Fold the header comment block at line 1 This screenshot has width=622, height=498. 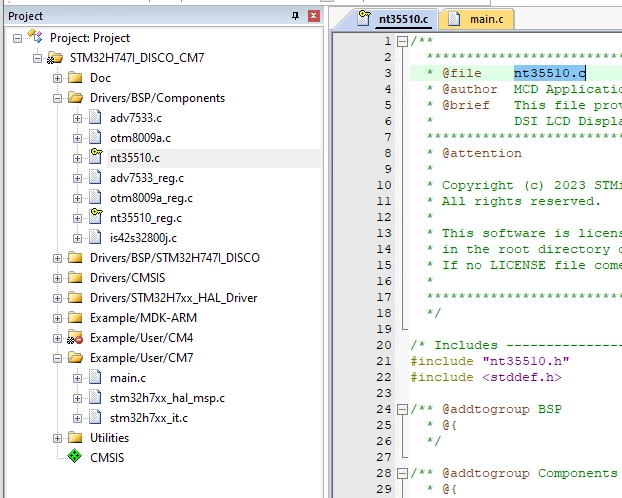click(x=403, y=41)
